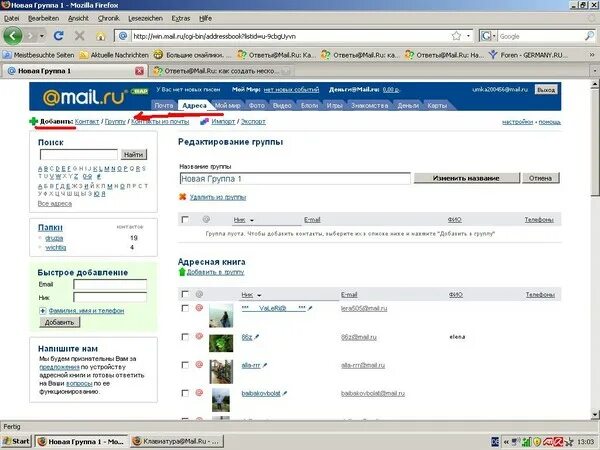The height and width of the screenshot is (450, 600).
Task: Switch to the Мой мир tab
Action: coord(227,105)
